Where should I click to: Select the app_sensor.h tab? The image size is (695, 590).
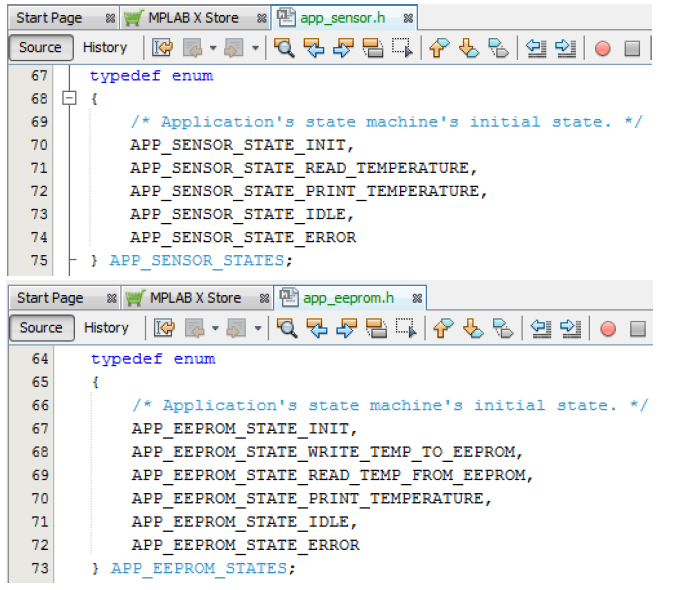343,18
